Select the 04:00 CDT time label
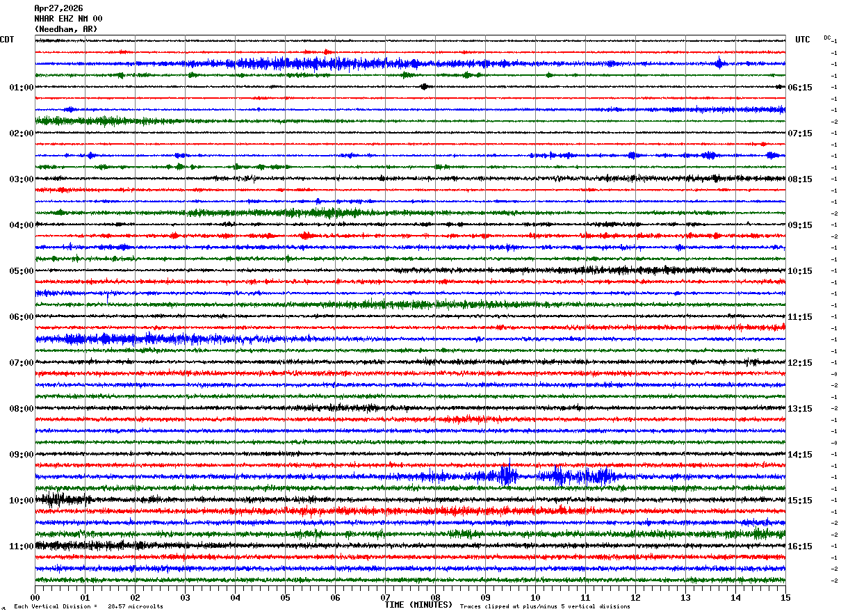The height and width of the screenshot is (616, 841). point(22,225)
